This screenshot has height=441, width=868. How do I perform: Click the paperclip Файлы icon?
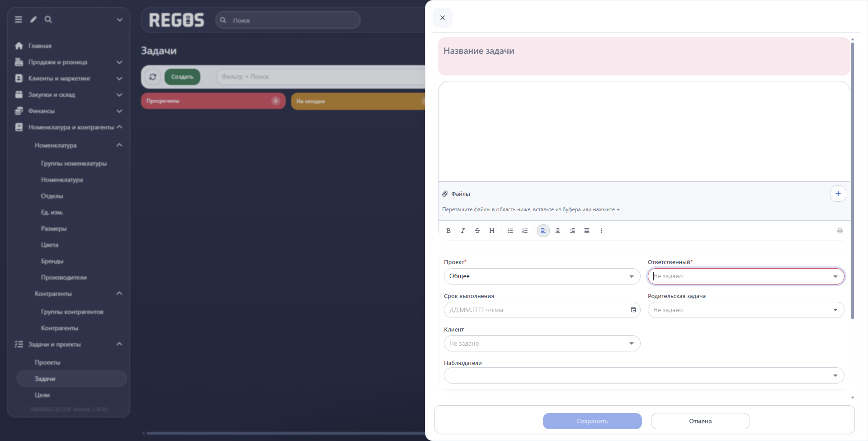tap(445, 194)
